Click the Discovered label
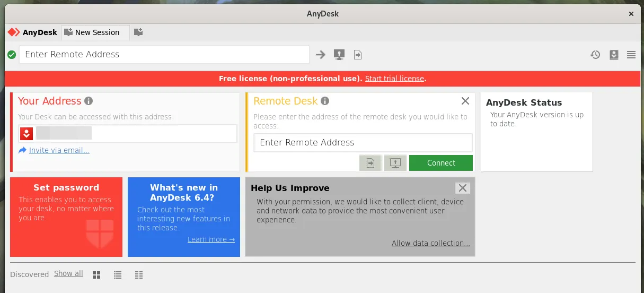 (30, 274)
